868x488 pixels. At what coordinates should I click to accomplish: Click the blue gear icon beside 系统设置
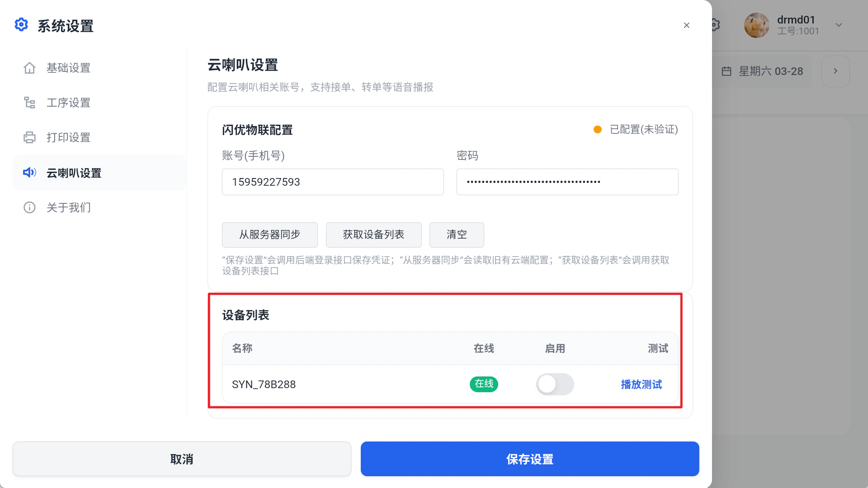coord(21,25)
